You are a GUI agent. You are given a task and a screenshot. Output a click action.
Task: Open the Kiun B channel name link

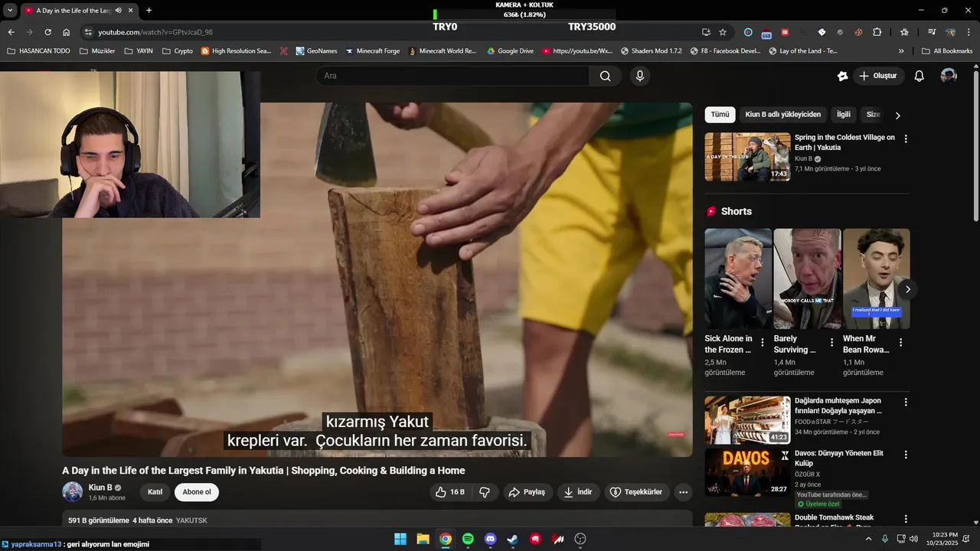pyautogui.click(x=100, y=487)
